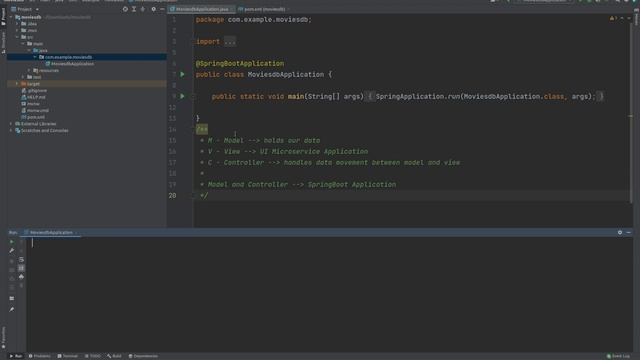Print the Run console output

point(21,277)
